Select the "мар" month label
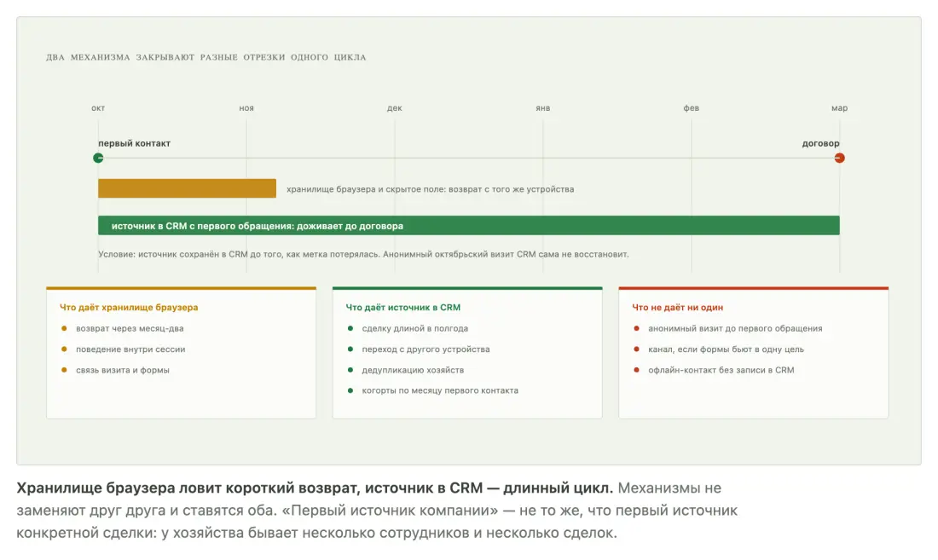 coord(839,108)
